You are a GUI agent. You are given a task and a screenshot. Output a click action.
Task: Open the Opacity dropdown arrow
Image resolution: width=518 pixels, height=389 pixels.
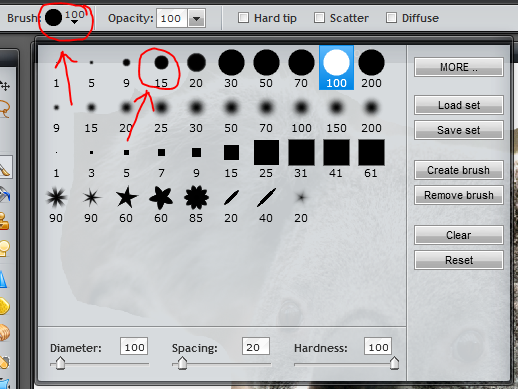tap(197, 18)
